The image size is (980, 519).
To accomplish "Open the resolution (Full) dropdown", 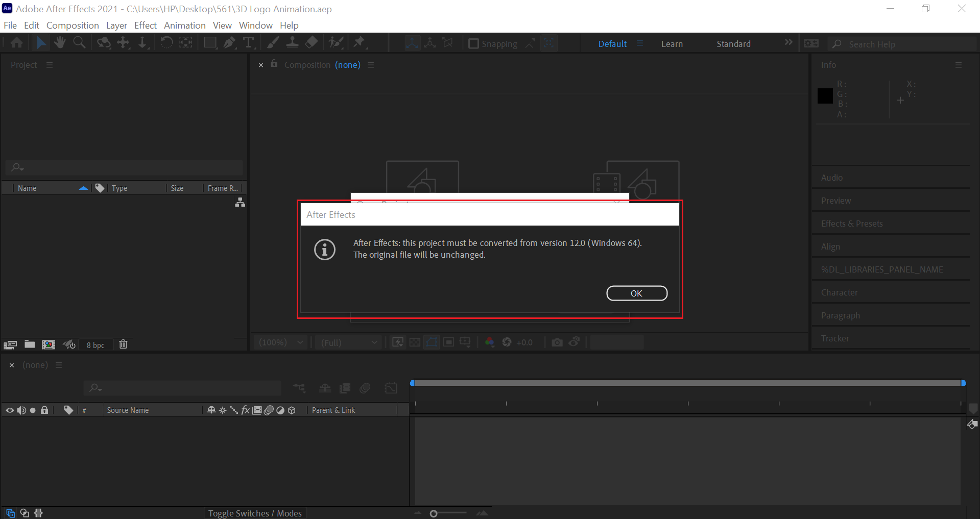I will (349, 342).
